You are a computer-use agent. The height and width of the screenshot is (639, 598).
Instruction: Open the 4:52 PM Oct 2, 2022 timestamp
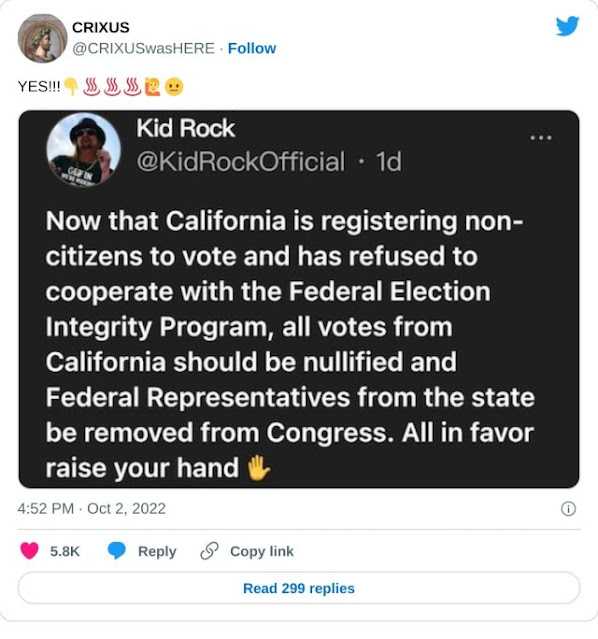[x=92, y=509]
